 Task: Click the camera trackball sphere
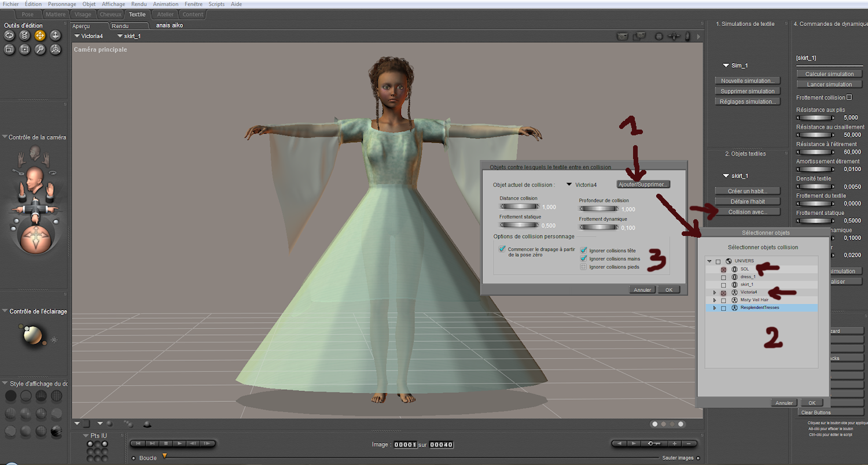tap(35, 238)
